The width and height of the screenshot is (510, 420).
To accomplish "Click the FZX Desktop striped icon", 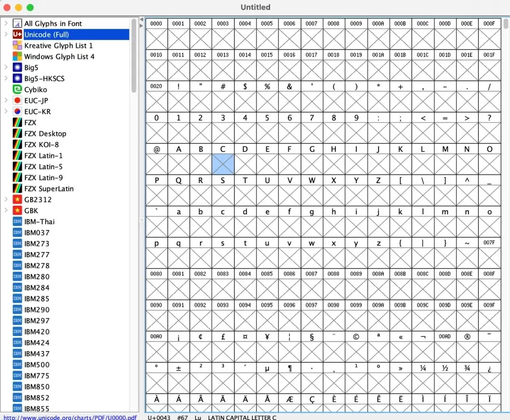I will pos(17,134).
